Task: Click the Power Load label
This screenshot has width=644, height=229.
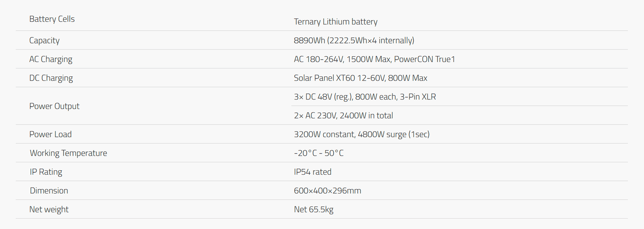Action: pyautogui.click(x=50, y=134)
